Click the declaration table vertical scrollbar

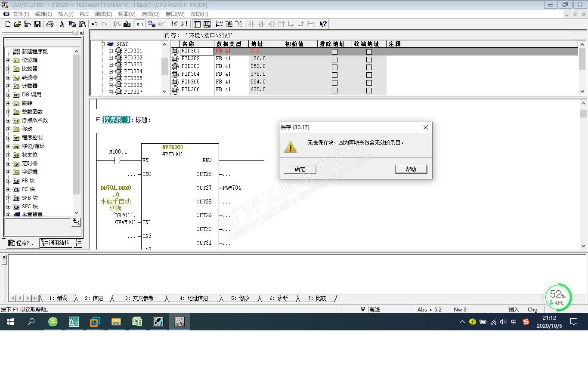click(582, 68)
